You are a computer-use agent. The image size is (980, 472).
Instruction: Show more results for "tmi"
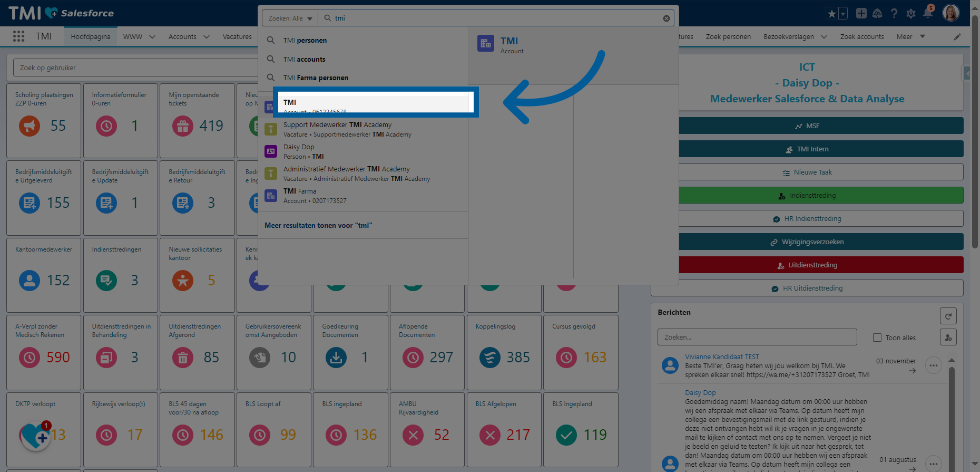pos(318,225)
